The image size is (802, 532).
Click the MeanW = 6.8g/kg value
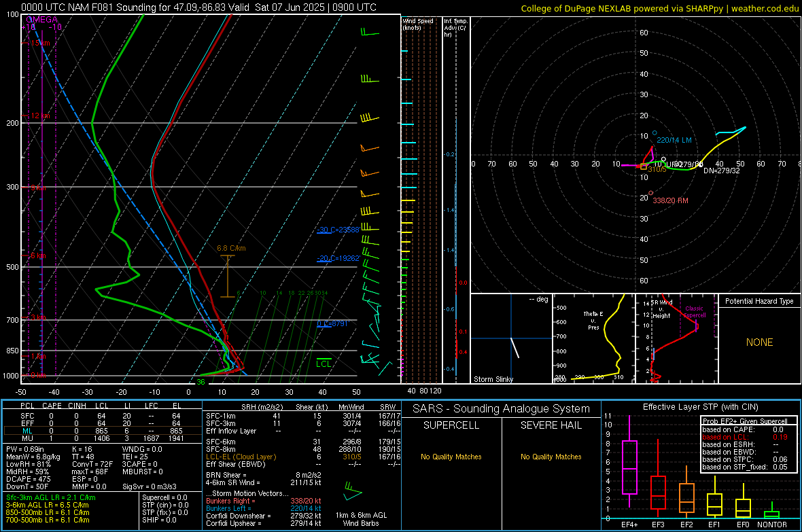(33, 457)
